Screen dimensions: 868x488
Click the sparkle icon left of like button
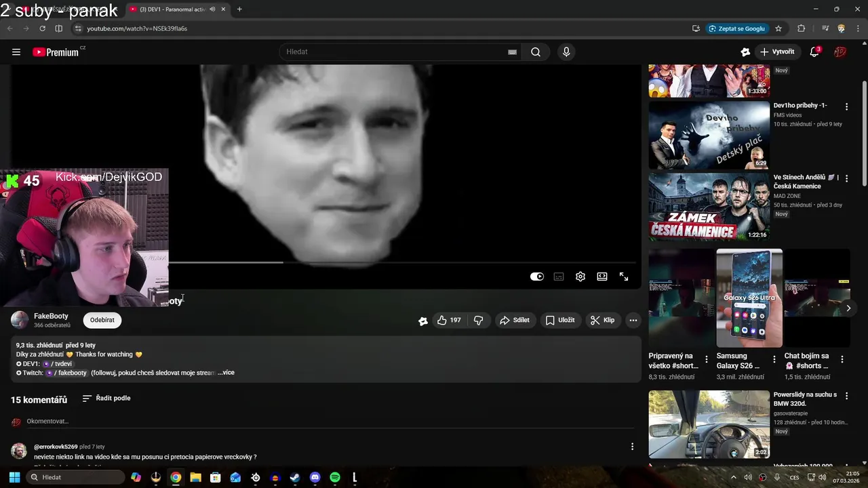423,321
